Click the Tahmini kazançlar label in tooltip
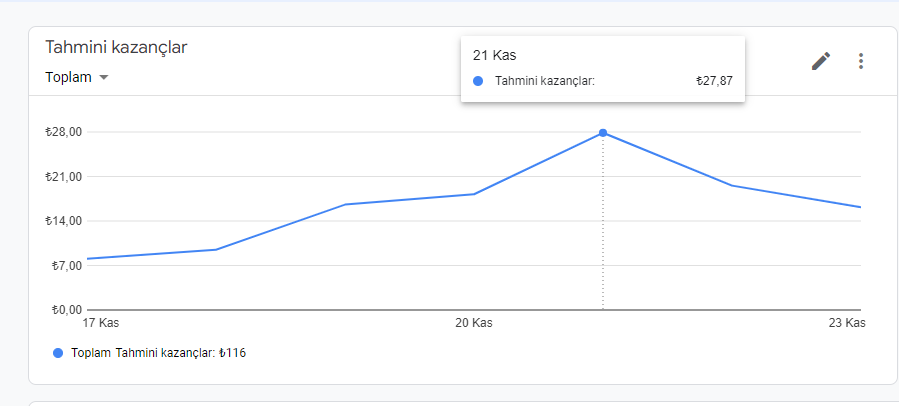Image resolution: width=899 pixels, height=406 pixels. coord(545,81)
